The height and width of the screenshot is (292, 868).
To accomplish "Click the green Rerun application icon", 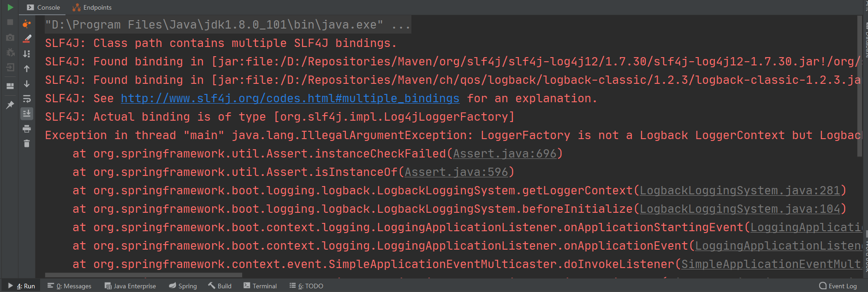I will [x=10, y=7].
